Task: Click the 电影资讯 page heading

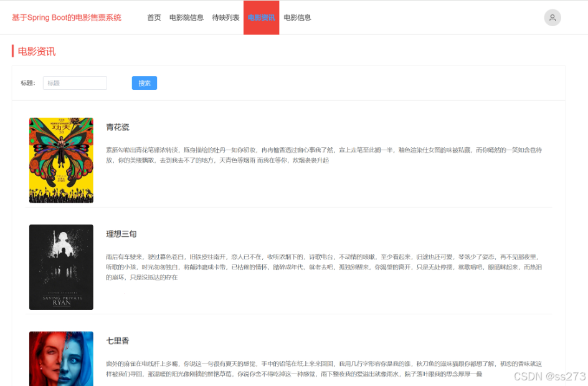Action: (x=37, y=51)
